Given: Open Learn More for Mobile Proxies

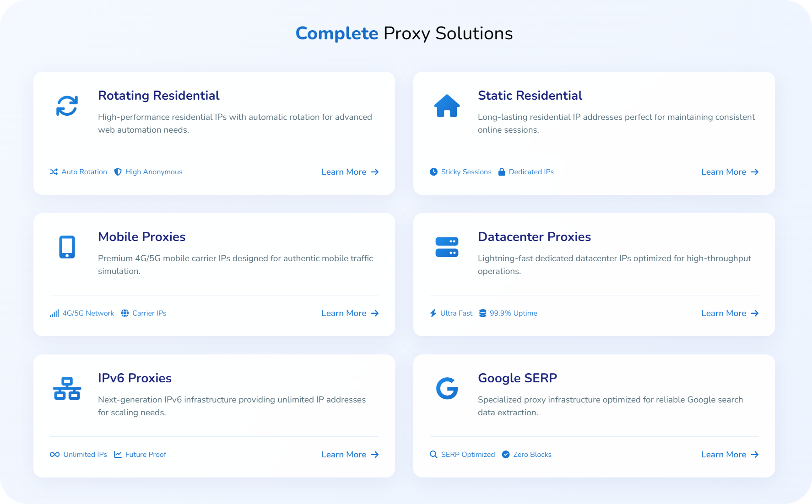Looking at the screenshot, I should [350, 313].
